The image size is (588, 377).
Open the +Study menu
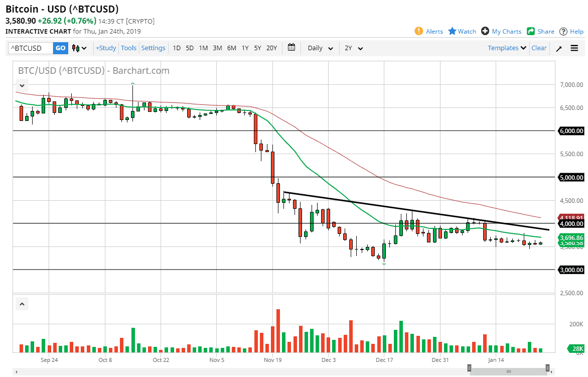coord(105,48)
